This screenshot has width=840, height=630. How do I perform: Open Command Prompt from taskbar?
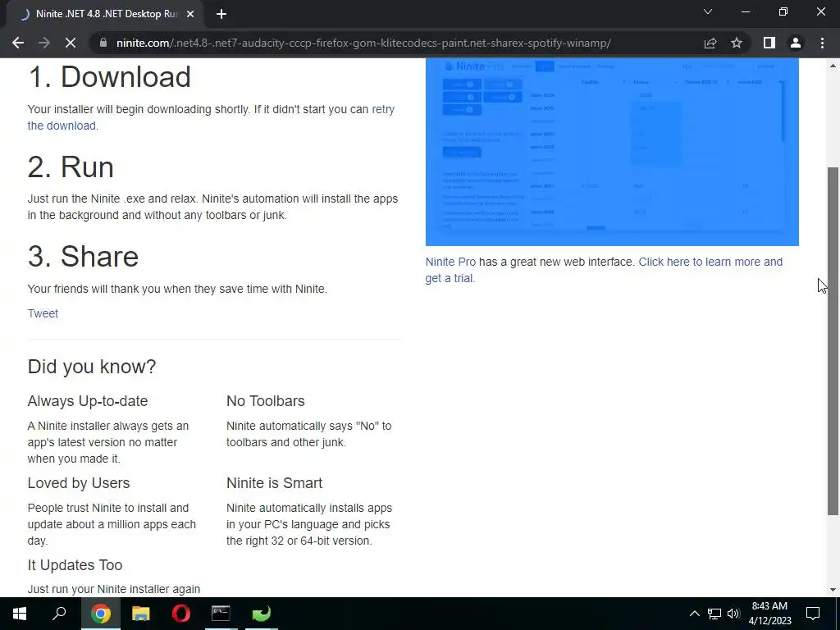(x=221, y=614)
